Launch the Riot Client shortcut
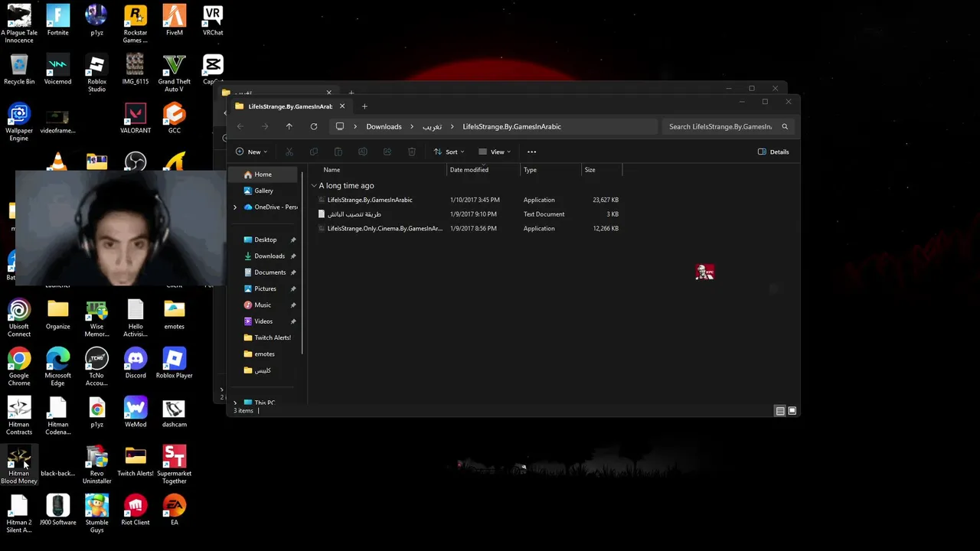 pyautogui.click(x=136, y=510)
